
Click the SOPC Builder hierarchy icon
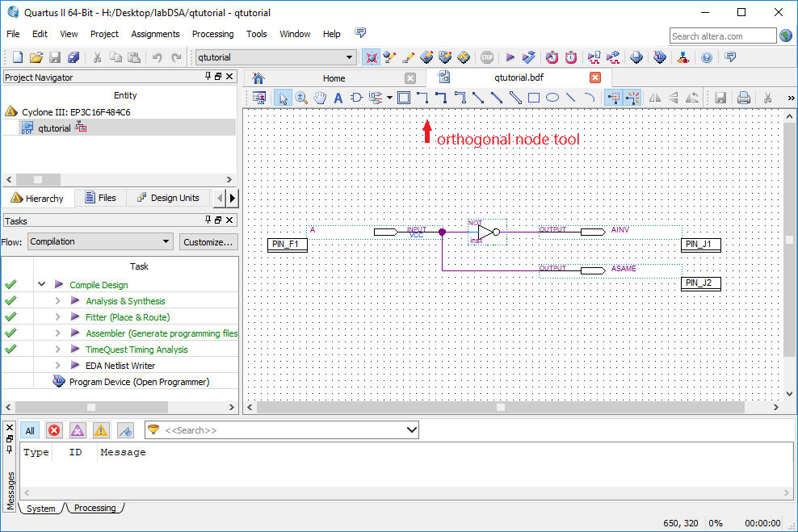(x=683, y=57)
